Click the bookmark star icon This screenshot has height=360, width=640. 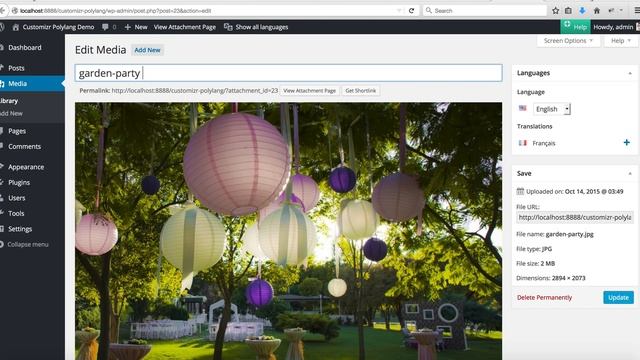click(556, 11)
